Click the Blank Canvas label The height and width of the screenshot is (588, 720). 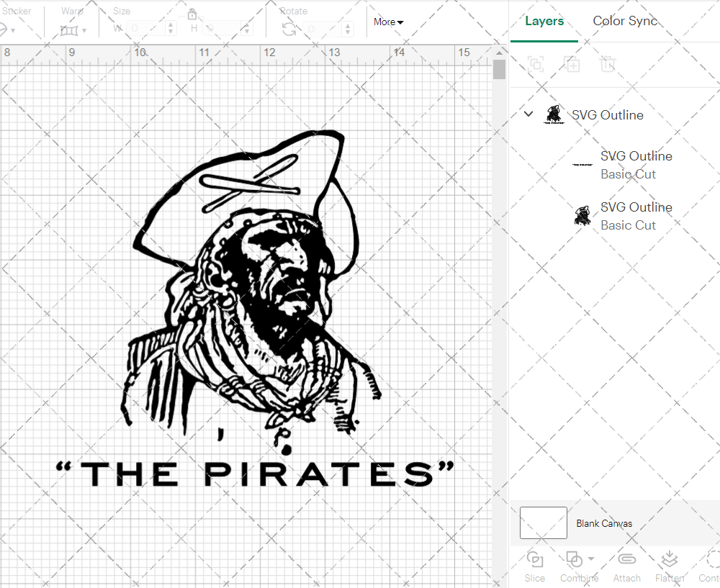pos(604,523)
